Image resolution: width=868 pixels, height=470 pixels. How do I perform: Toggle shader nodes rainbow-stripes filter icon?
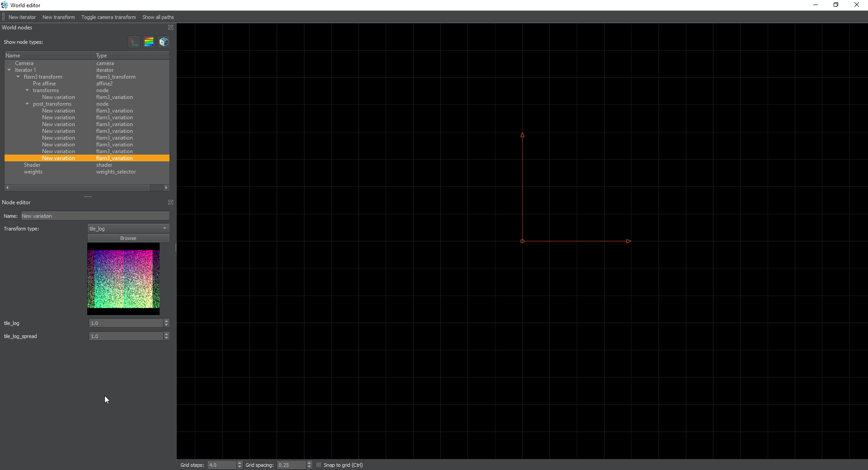click(x=149, y=42)
